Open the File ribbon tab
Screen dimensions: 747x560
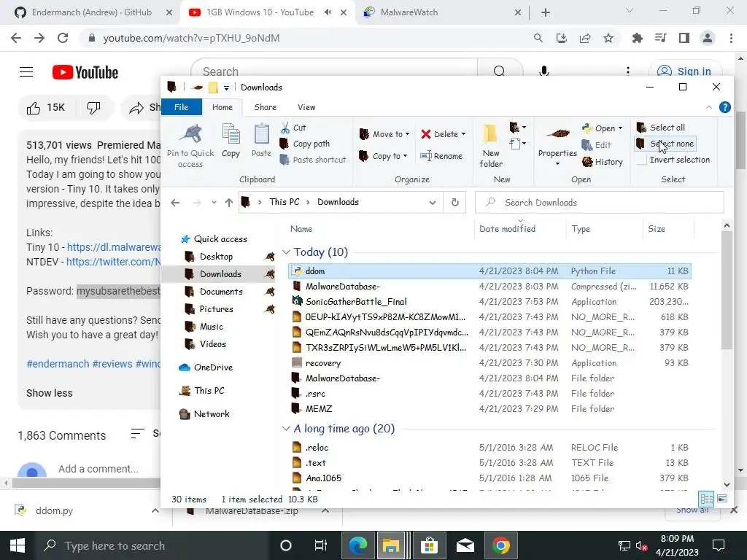[182, 107]
